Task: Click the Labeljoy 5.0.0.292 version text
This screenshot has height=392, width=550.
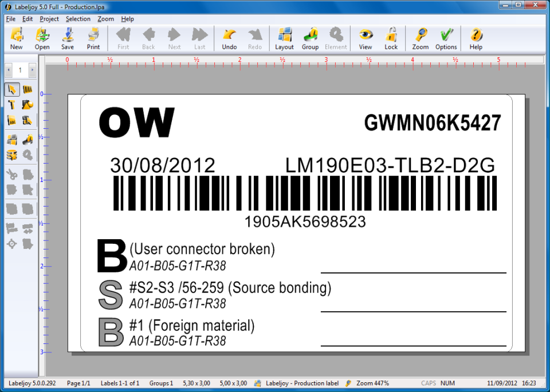Action: [x=32, y=383]
